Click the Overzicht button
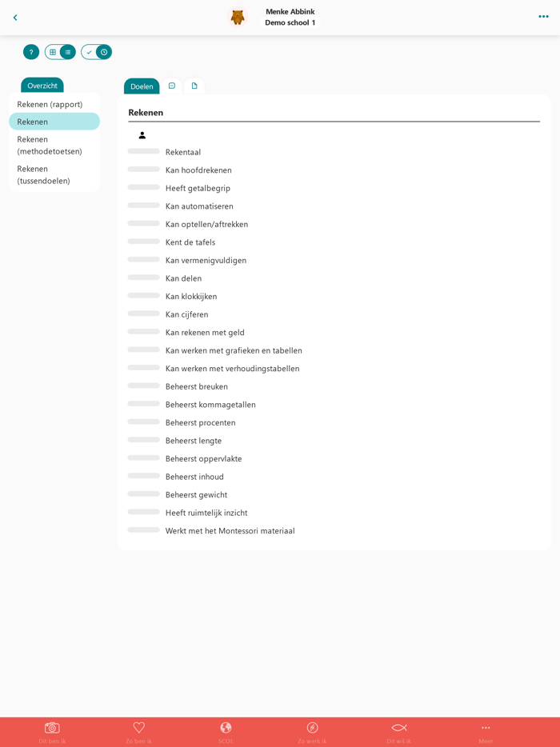The height and width of the screenshot is (747, 560). tap(42, 85)
